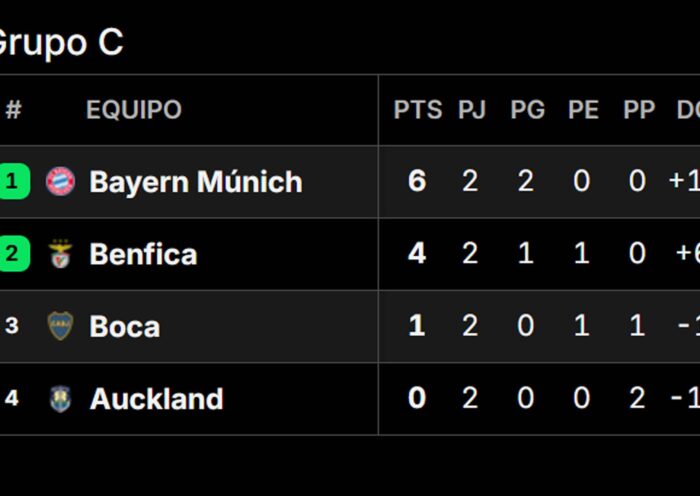
Task: Click the Bayern Múnich club crest
Action: 60,181
